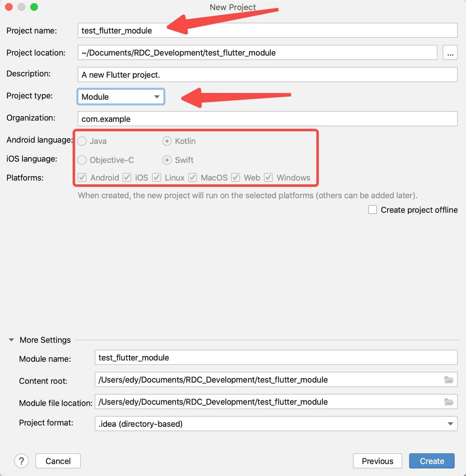This screenshot has height=476, width=466.
Task: Select Swift radio button
Action: tap(167, 160)
